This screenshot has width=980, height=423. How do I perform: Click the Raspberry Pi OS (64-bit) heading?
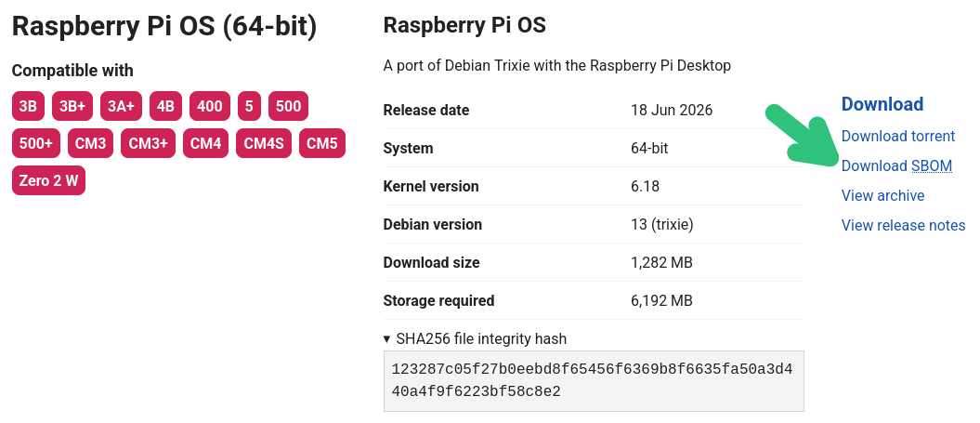click(x=164, y=26)
